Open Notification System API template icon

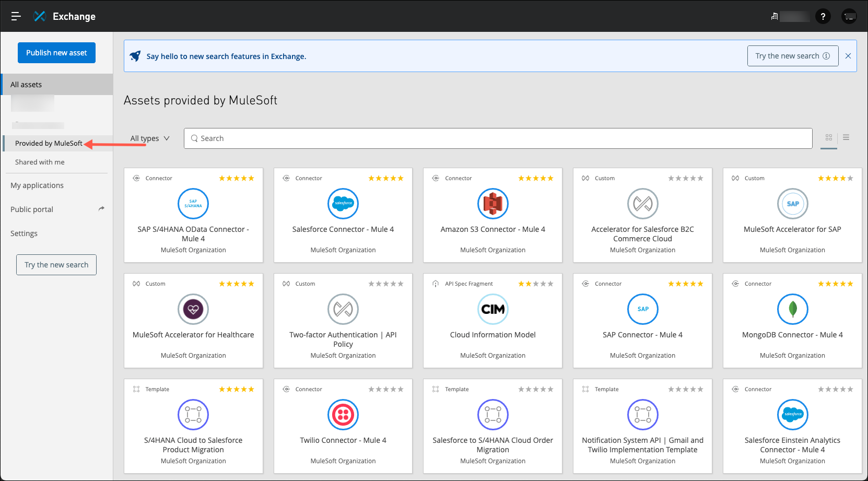pyautogui.click(x=643, y=415)
